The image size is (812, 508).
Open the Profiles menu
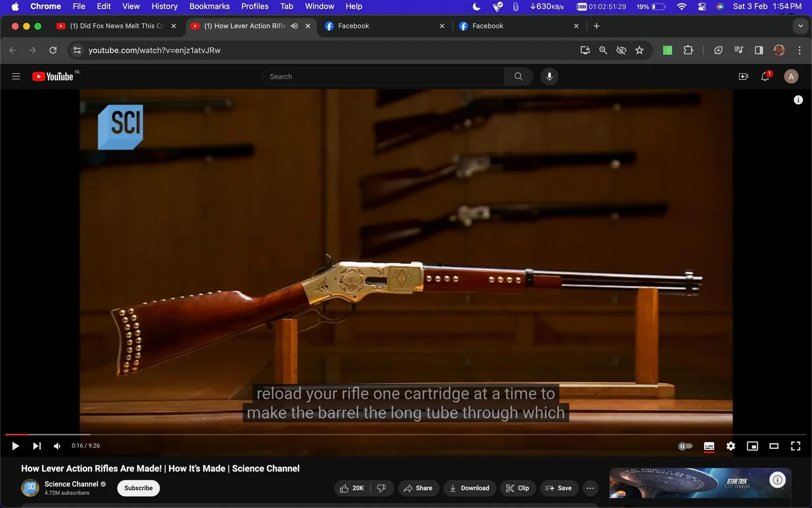255,6
